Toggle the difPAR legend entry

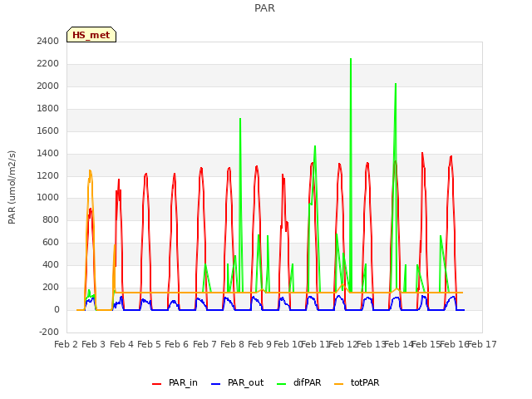coord(299,382)
